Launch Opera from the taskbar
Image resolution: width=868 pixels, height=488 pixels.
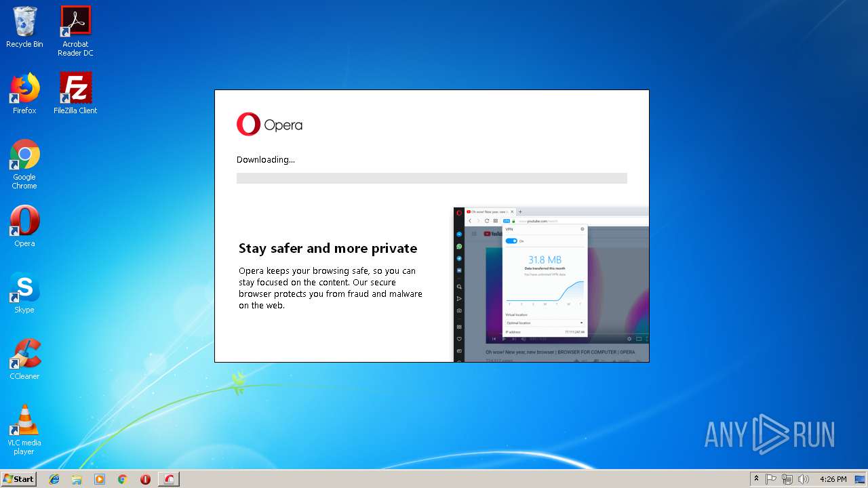145,479
